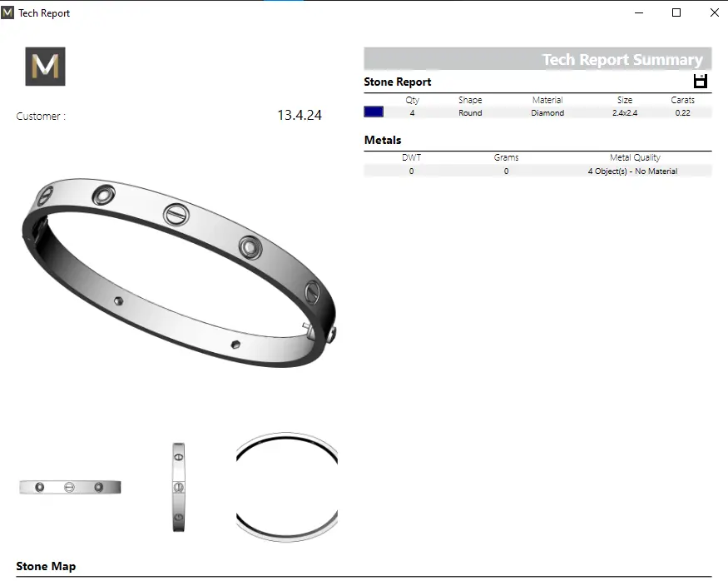Click the Qty column header
The height and width of the screenshot is (581, 728).
pyautogui.click(x=412, y=100)
